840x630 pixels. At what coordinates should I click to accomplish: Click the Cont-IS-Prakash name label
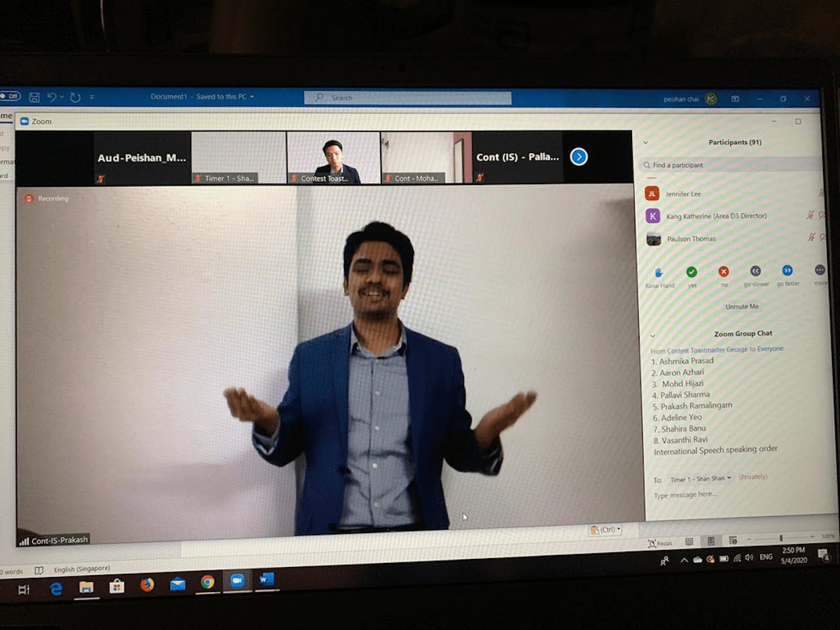[54, 540]
